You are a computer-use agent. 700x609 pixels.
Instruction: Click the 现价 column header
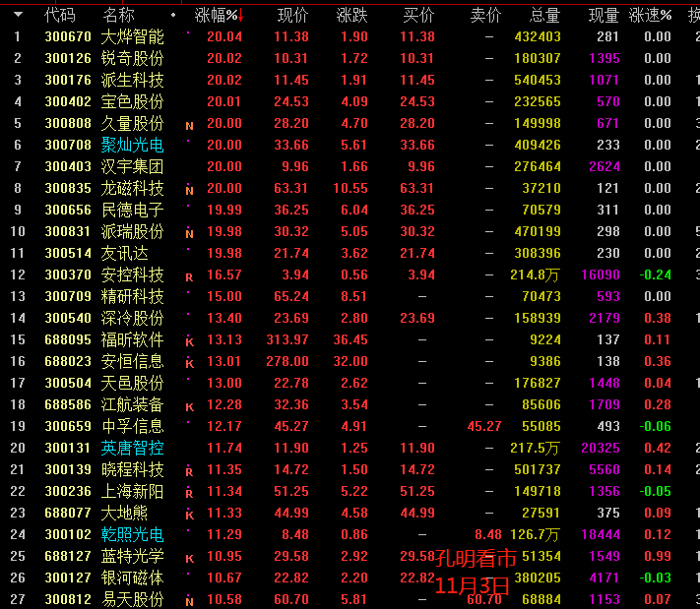tap(292, 15)
